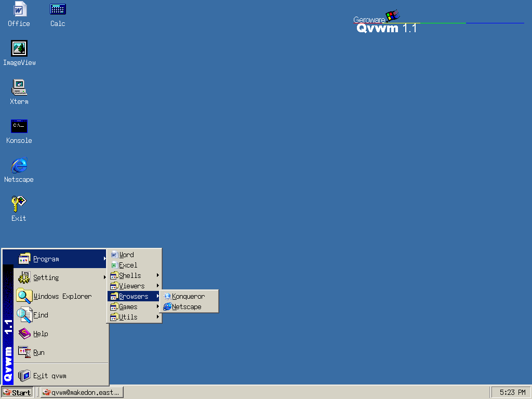The height and width of the screenshot is (399, 532).
Task: Click the Word document icon in submenu
Action: click(114, 255)
